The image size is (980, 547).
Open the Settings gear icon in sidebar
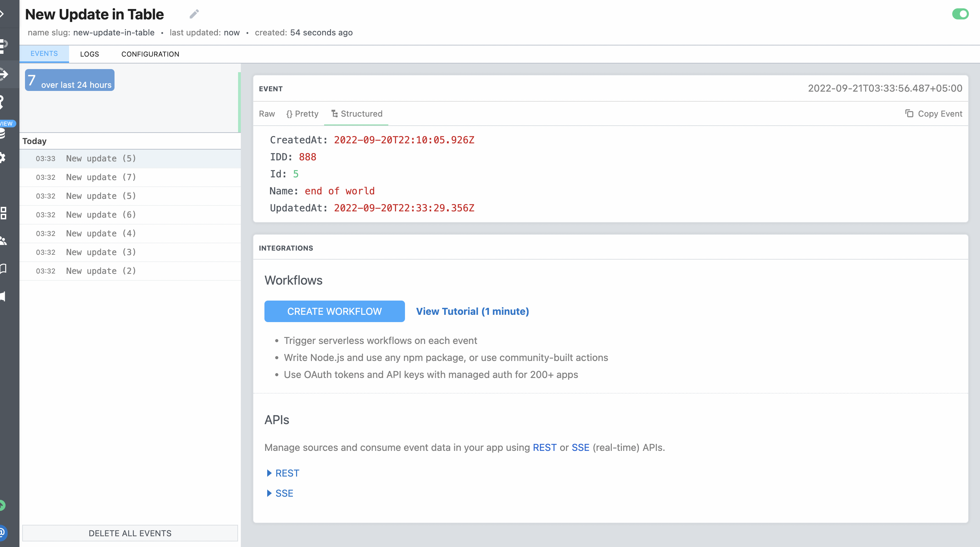3,158
